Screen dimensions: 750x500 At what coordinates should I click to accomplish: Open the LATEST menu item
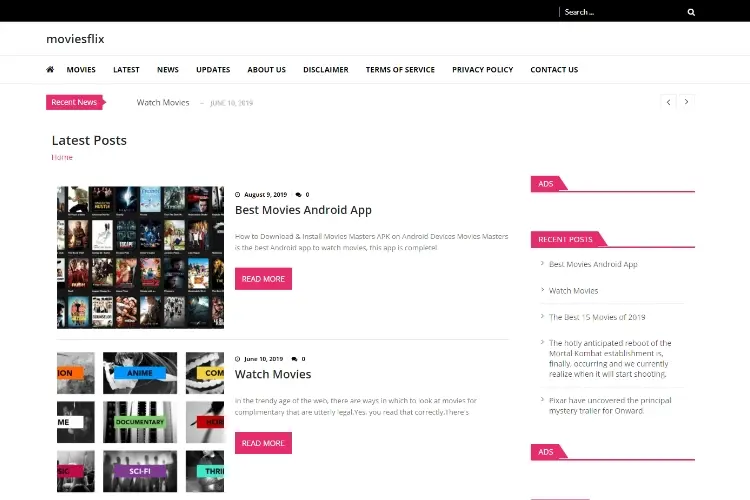tap(126, 69)
